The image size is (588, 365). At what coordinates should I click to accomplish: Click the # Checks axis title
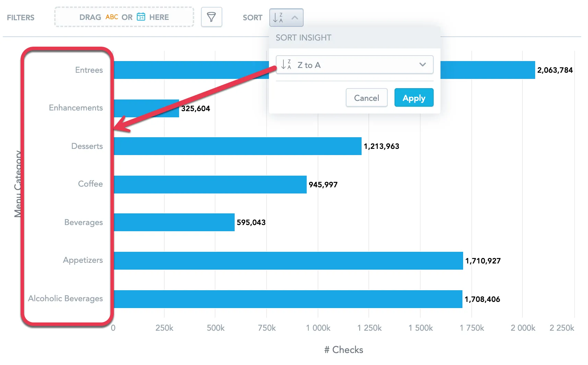pyautogui.click(x=343, y=350)
